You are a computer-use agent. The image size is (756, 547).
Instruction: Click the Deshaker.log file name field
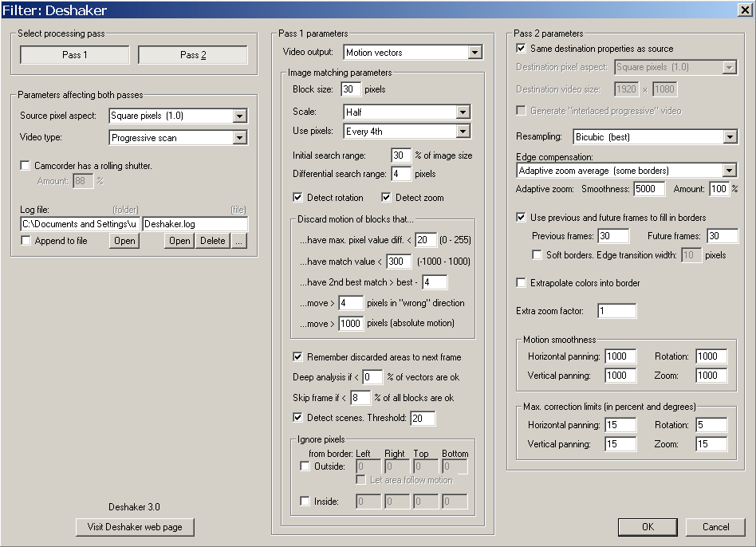coord(195,224)
